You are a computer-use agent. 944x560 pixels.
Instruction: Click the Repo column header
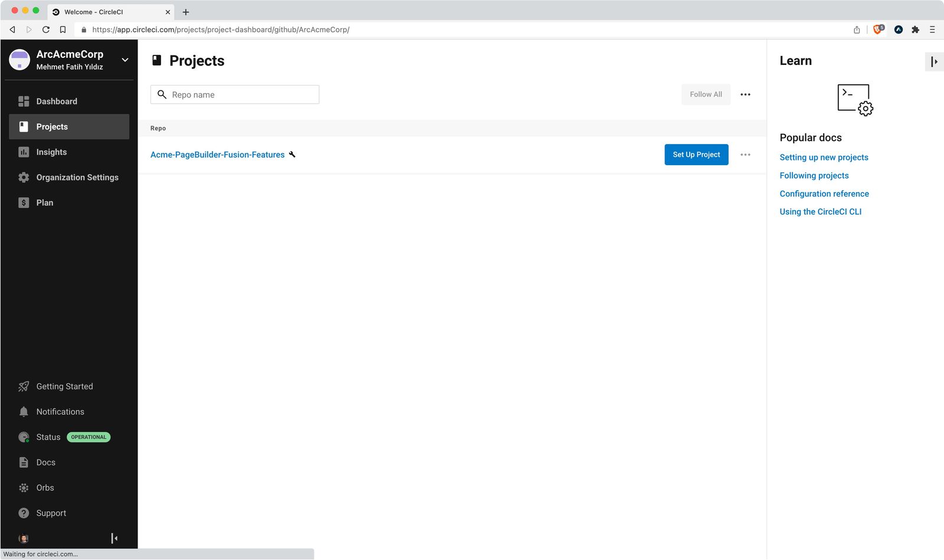(158, 128)
